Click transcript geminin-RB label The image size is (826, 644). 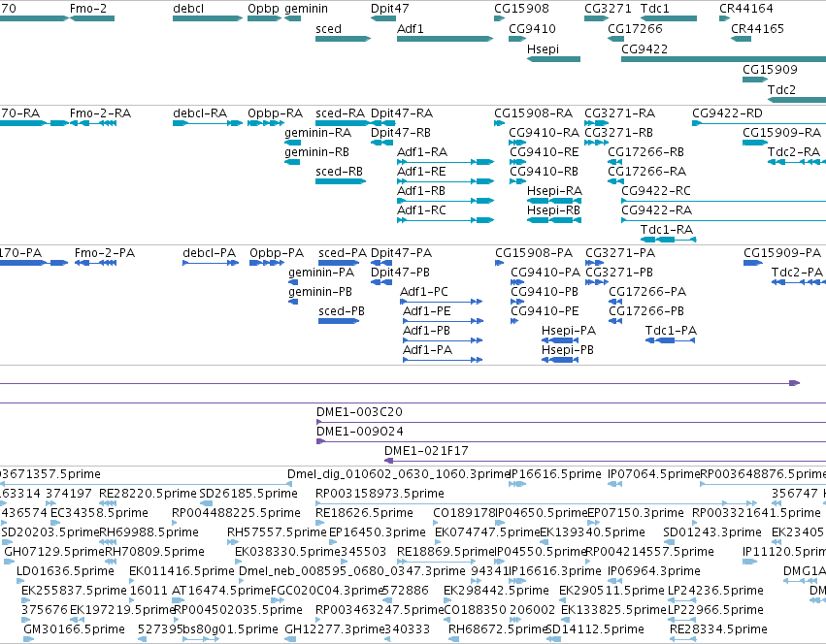click(x=316, y=152)
